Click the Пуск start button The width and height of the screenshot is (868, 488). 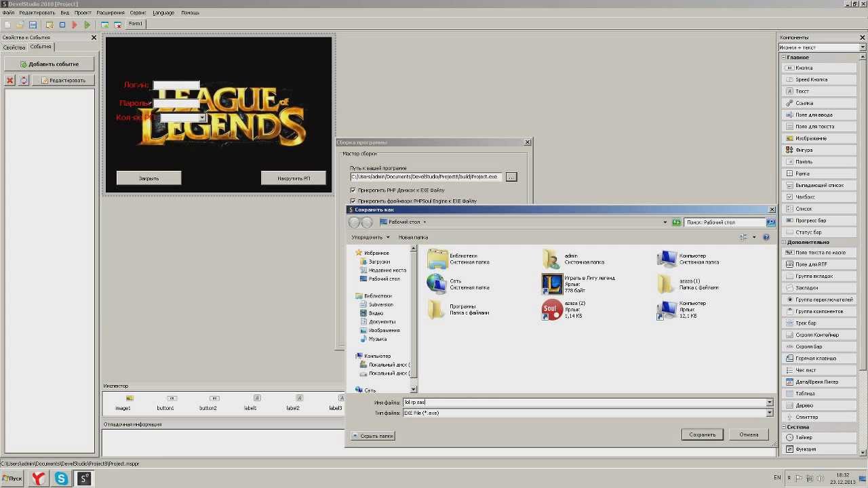tap(12, 479)
